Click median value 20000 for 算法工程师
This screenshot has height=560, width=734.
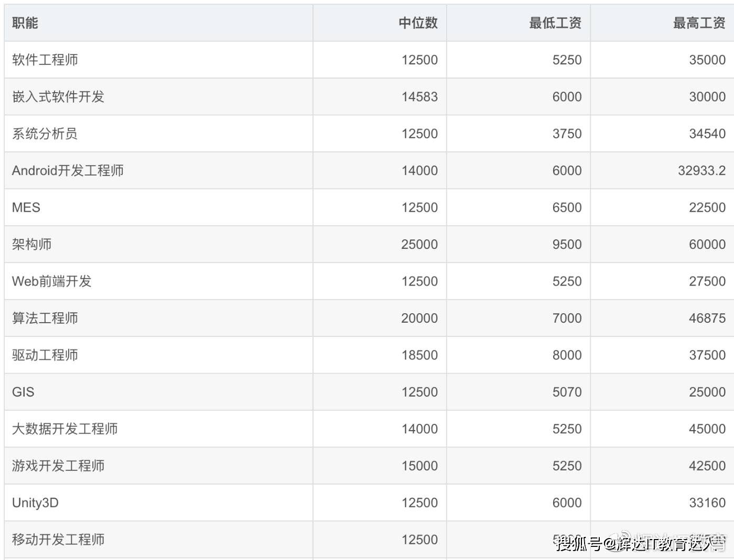pyautogui.click(x=419, y=318)
